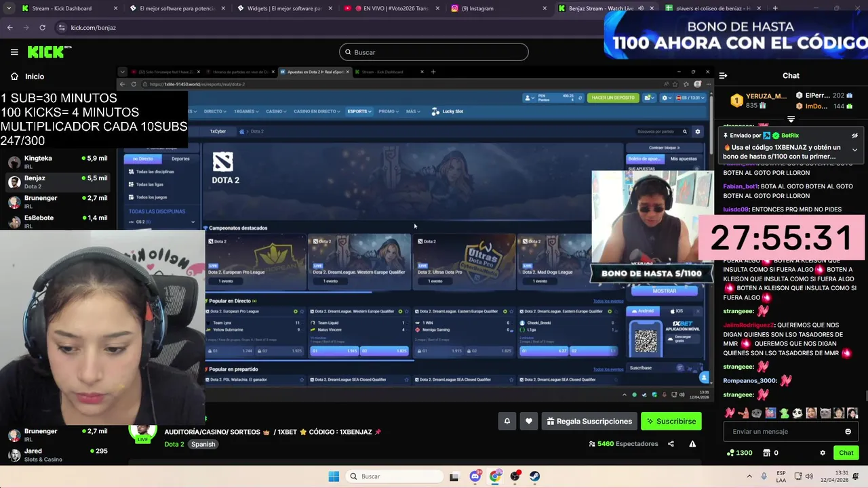This screenshot has width=868, height=488.
Task: Hide the pinned BotRix message
Action: click(854, 136)
